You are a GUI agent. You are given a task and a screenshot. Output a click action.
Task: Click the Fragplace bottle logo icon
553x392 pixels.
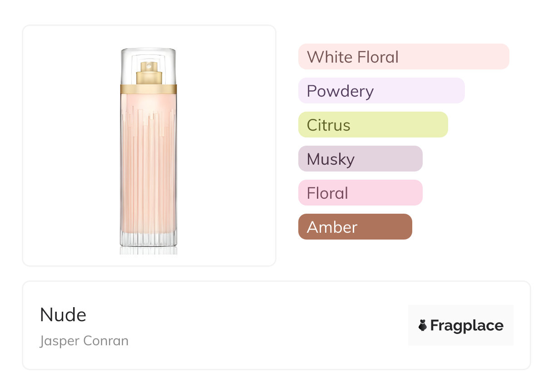pos(423,325)
